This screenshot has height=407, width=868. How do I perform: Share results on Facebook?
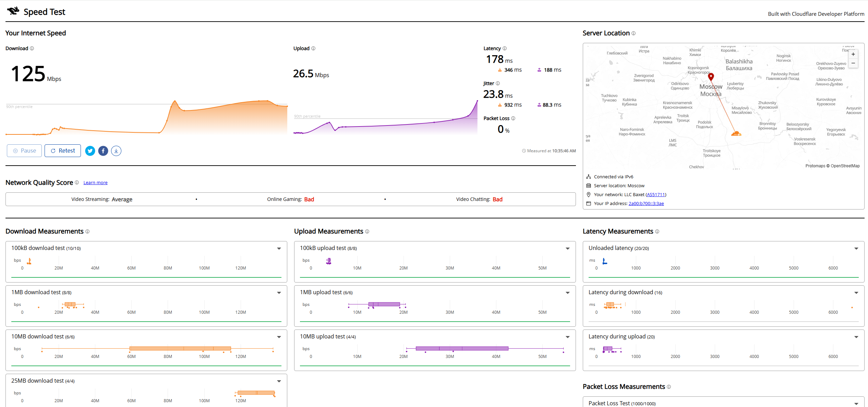pos(103,151)
